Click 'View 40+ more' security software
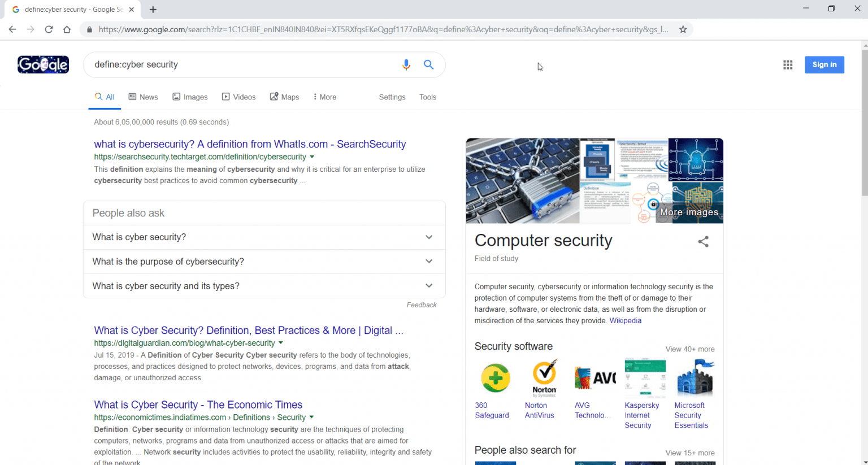The width and height of the screenshot is (868, 465). 690,349
